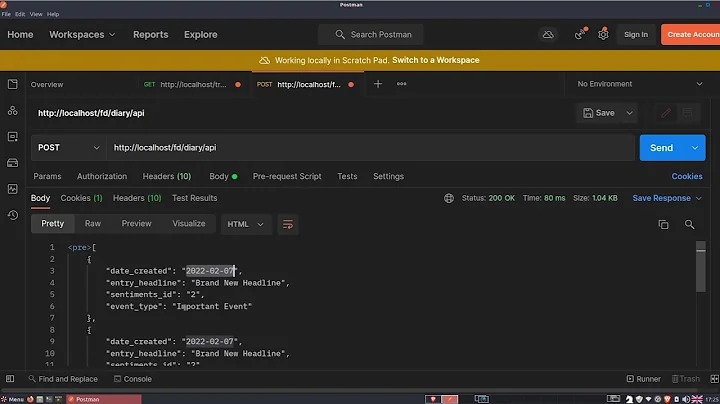Open the Reports page
Viewport: 720px width, 404px height.
click(151, 34)
